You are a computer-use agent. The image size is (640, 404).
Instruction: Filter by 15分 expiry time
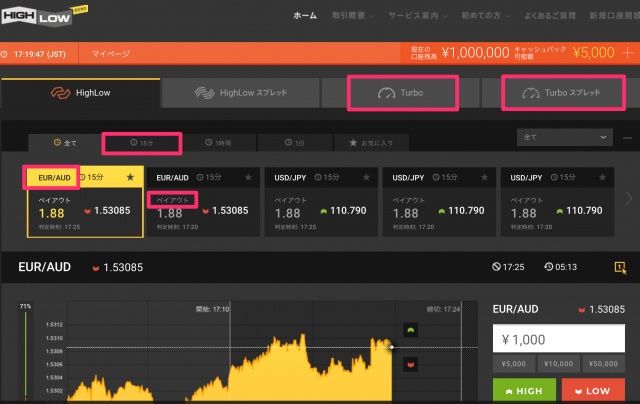144,144
